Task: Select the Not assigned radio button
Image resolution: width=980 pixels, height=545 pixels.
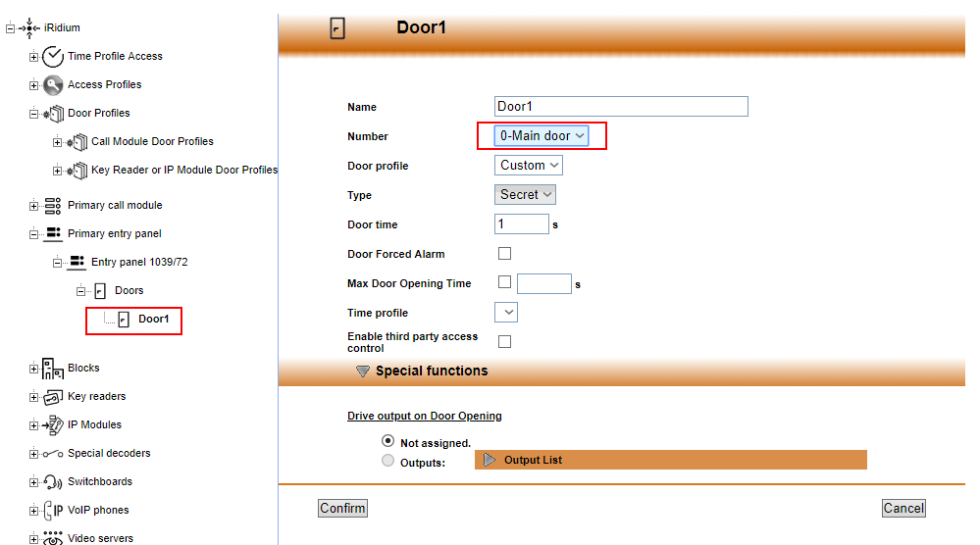Action: [388, 441]
